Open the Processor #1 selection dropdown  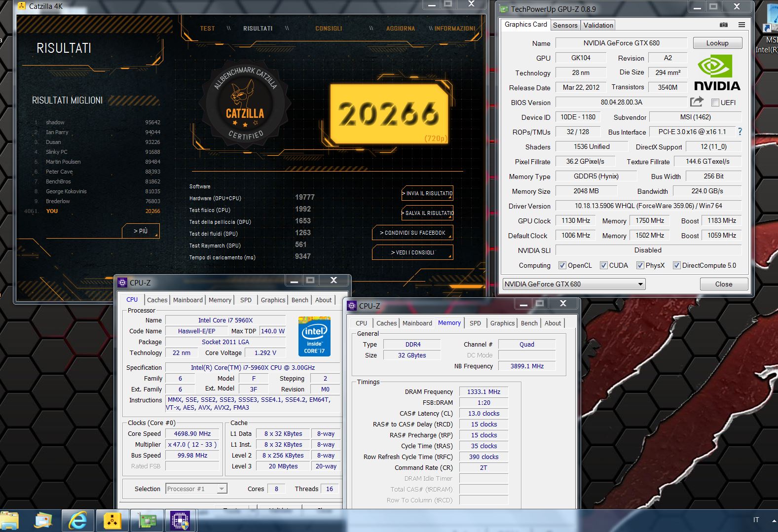(x=196, y=489)
